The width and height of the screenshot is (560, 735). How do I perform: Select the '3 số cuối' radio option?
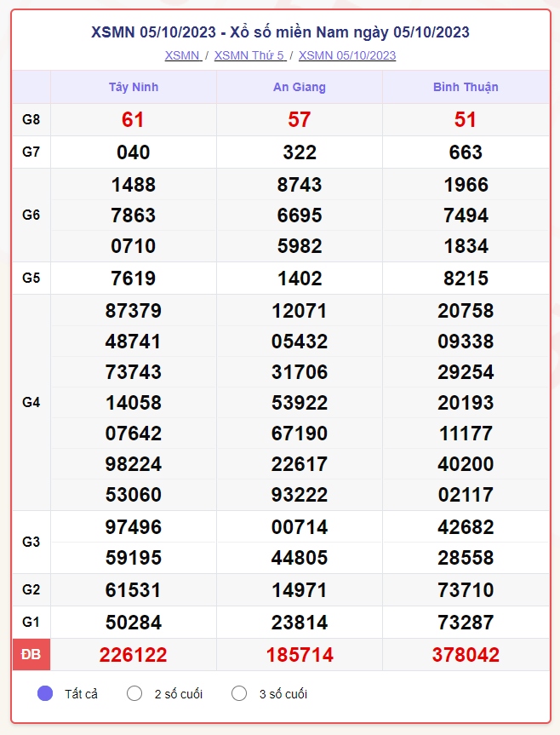click(x=239, y=694)
